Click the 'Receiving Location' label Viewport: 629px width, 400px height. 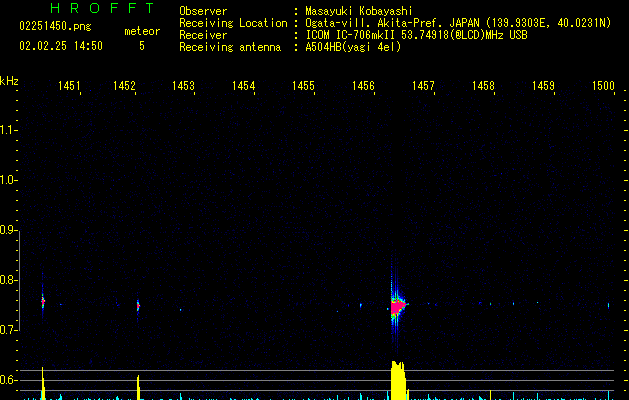[233, 23]
